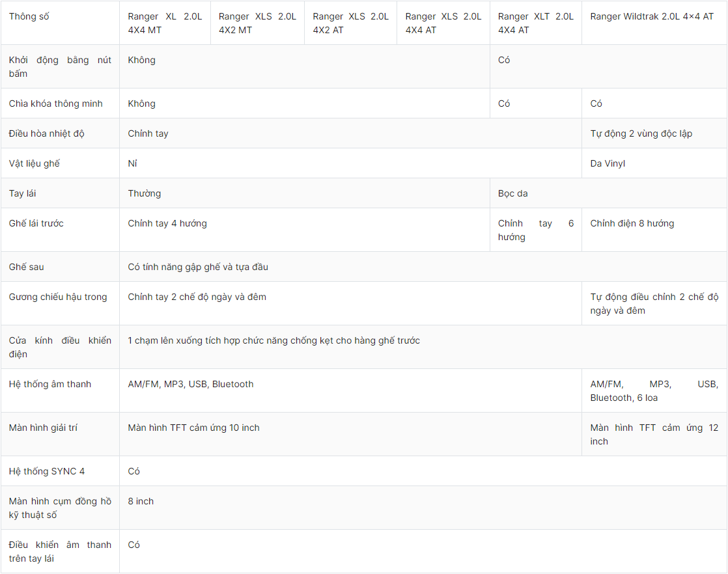Image resolution: width=728 pixels, height=574 pixels.
Task: Select "Không" in the Khởi động bằng nút bấm row
Action: (141, 61)
